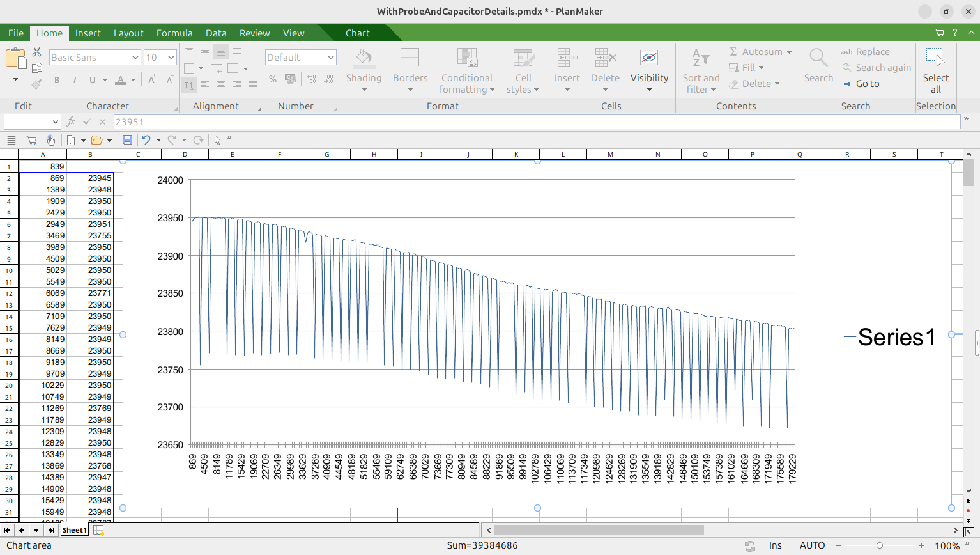Click the Search again button
Image resolution: width=980 pixels, height=555 pixels.
(x=877, y=68)
